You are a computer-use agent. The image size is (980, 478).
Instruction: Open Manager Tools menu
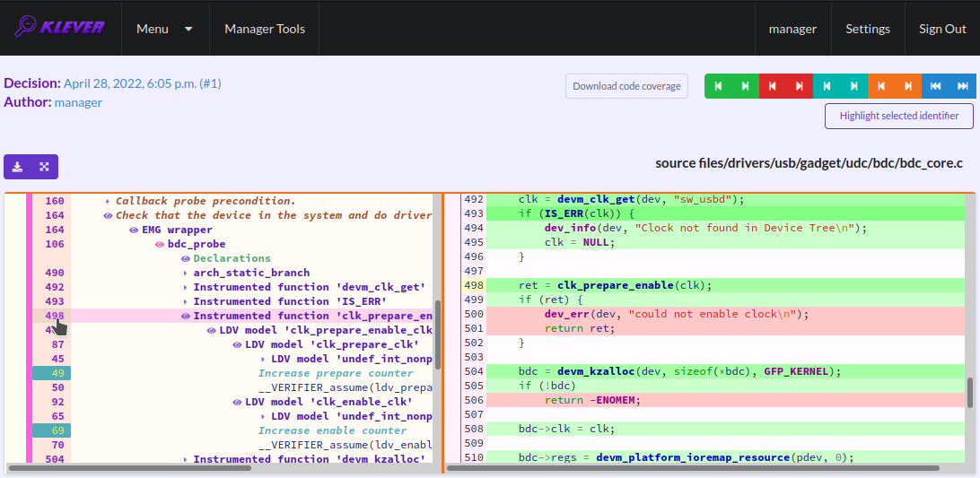click(265, 29)
